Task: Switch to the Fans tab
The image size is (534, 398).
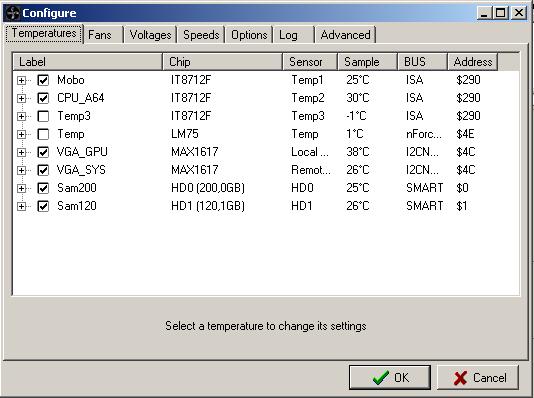Action: click(x=103, y=35)
